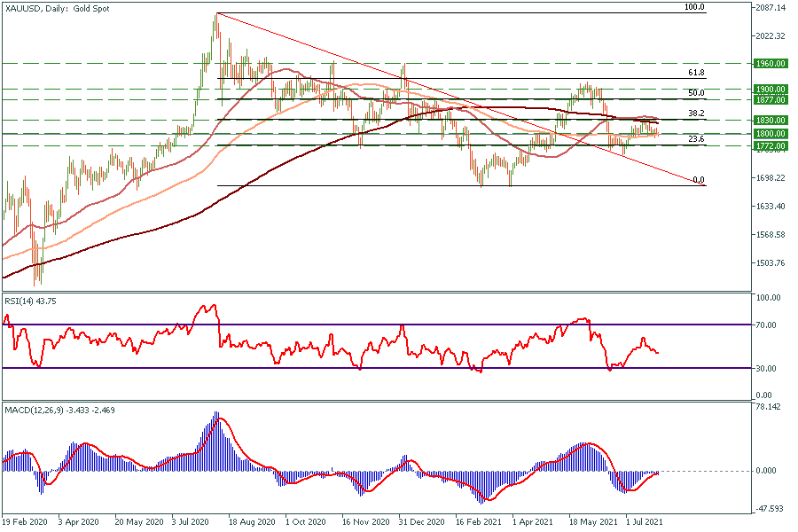Select the 0.0 Fibonacci level label

[698, 179]
